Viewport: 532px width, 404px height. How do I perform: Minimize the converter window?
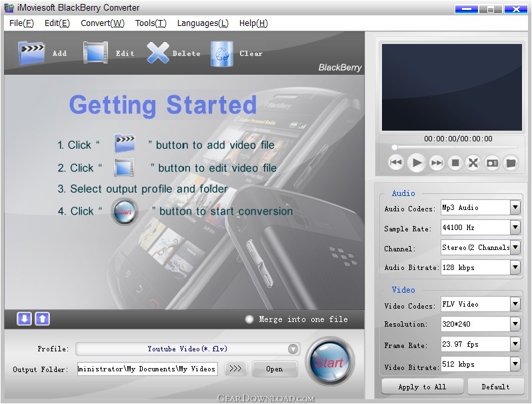point(467,9)
